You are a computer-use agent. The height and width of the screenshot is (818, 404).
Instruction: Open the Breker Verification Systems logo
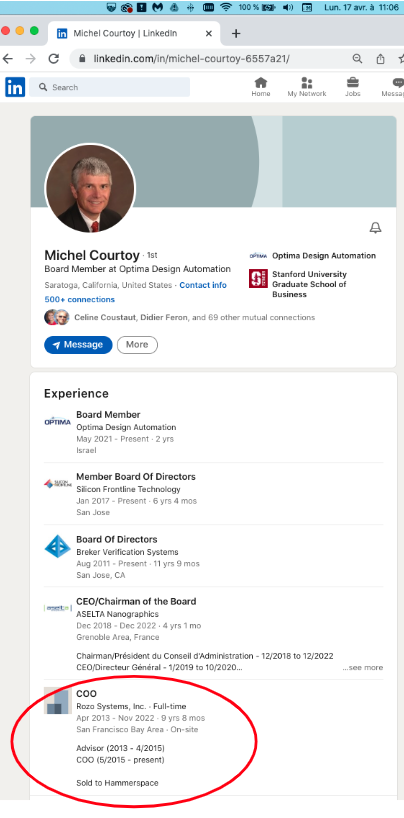[x=57, y=547]
